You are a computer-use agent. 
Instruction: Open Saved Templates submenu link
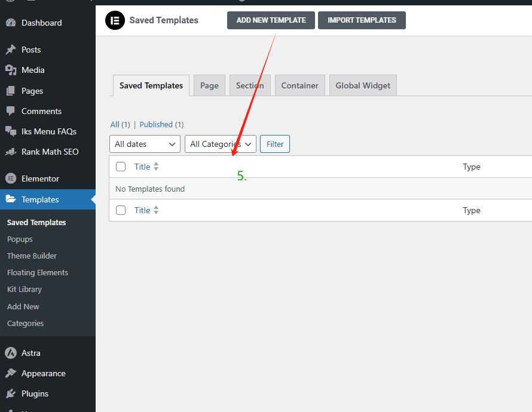pos(36,222)
